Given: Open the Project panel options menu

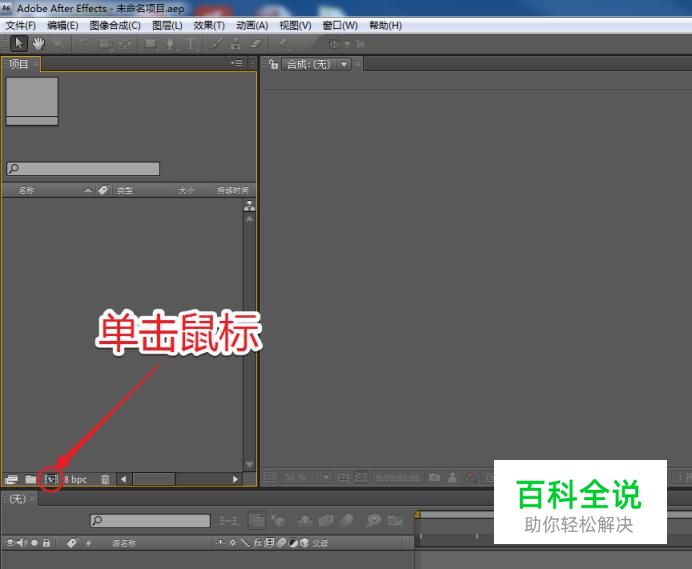Looking at the screenshot, I should coord(237,63).
